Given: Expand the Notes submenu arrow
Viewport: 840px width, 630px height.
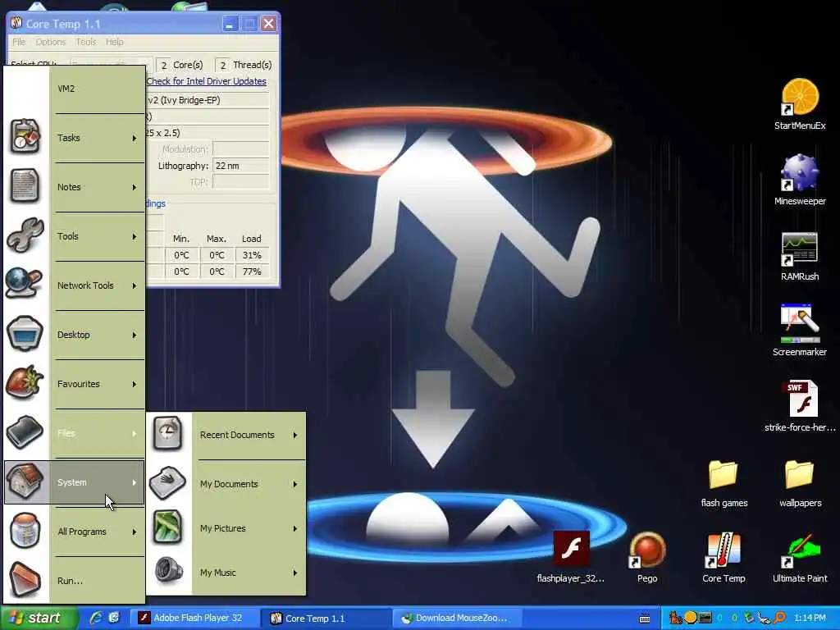Looking at the screenshot, I should (135, 188).
